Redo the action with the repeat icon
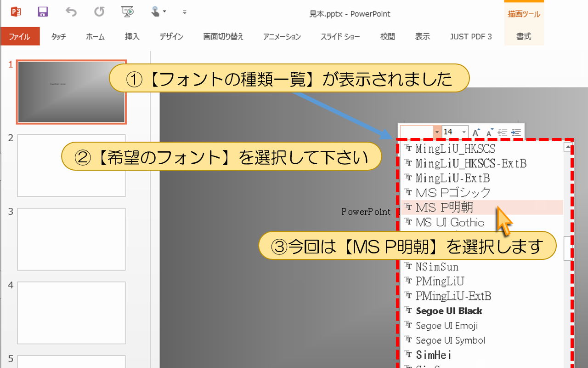 [99, 12]
